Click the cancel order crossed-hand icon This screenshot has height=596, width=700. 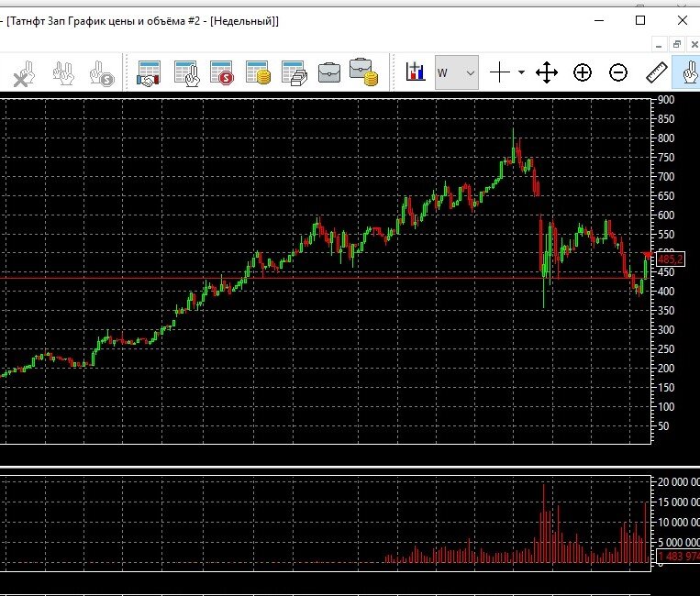pyautogui.click(x=24, y=73)
